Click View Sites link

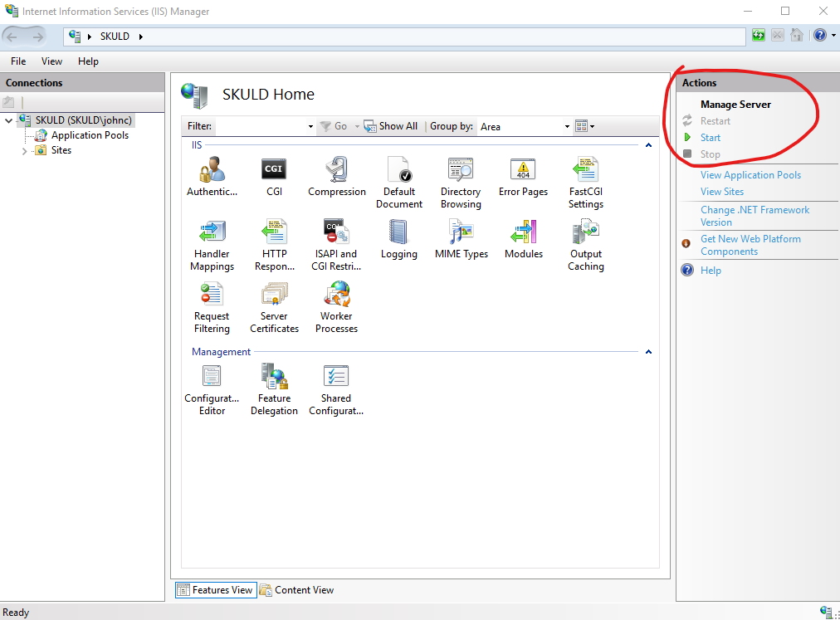tap(721, 192)
